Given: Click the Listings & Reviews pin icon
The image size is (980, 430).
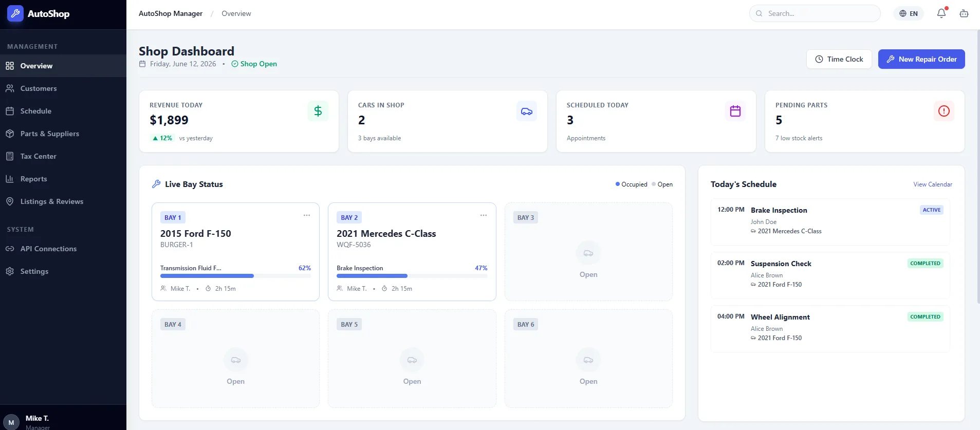Looking at the screenshot, I should coord(10,201).
